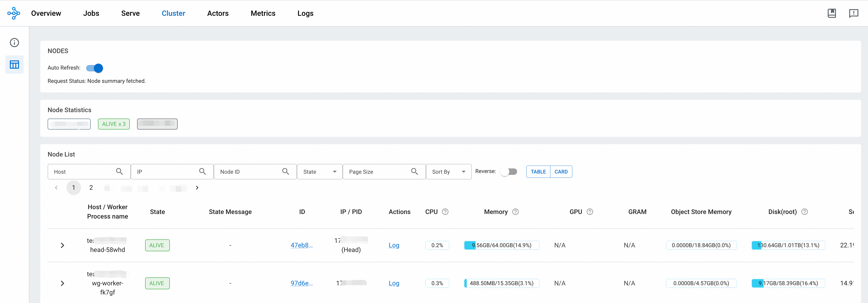Click the CPU help question icon
The height and width of the screenshot is (303, 868).
pos(445,212)
